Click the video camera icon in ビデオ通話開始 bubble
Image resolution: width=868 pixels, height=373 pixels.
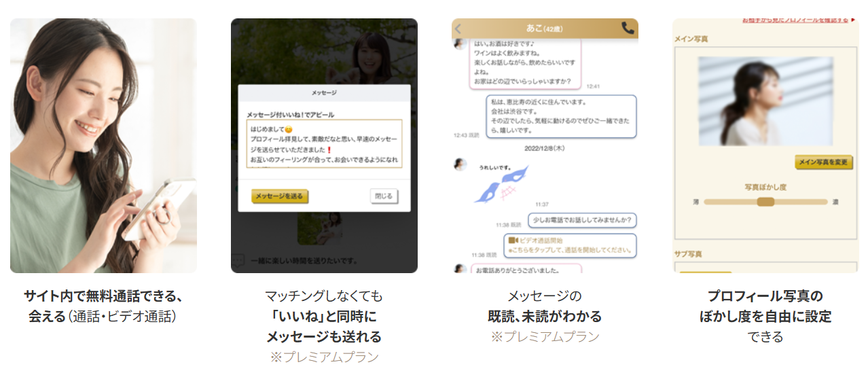tap(513, 241)
